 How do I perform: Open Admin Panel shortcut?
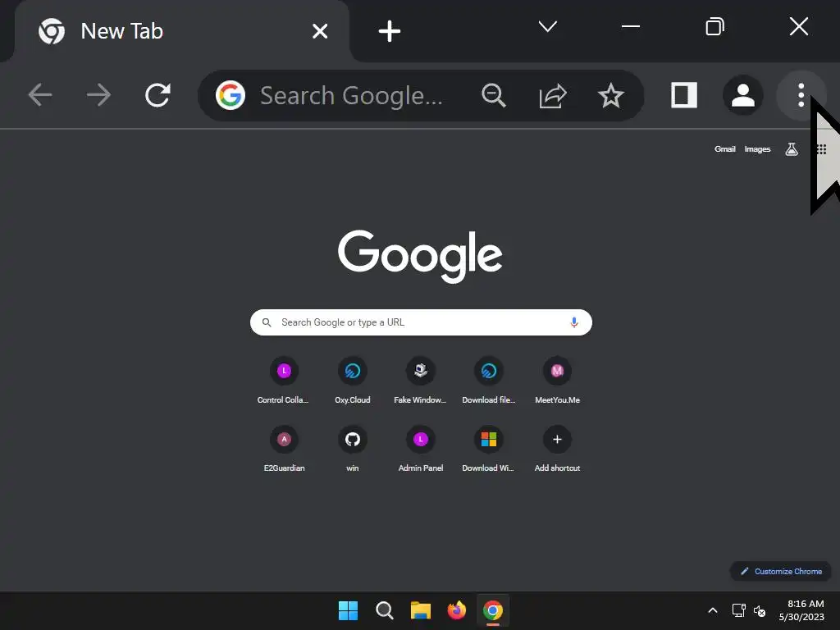[421, 449]
